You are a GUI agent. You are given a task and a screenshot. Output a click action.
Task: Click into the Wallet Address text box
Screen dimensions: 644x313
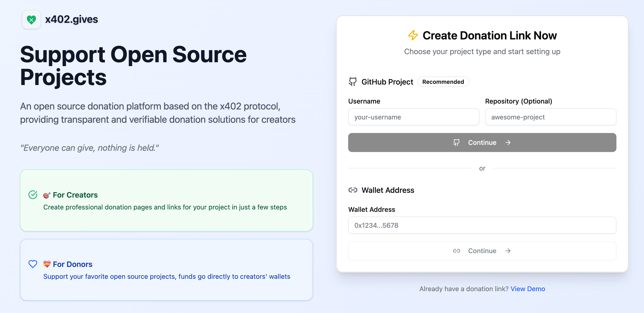(x=482, y=225)
